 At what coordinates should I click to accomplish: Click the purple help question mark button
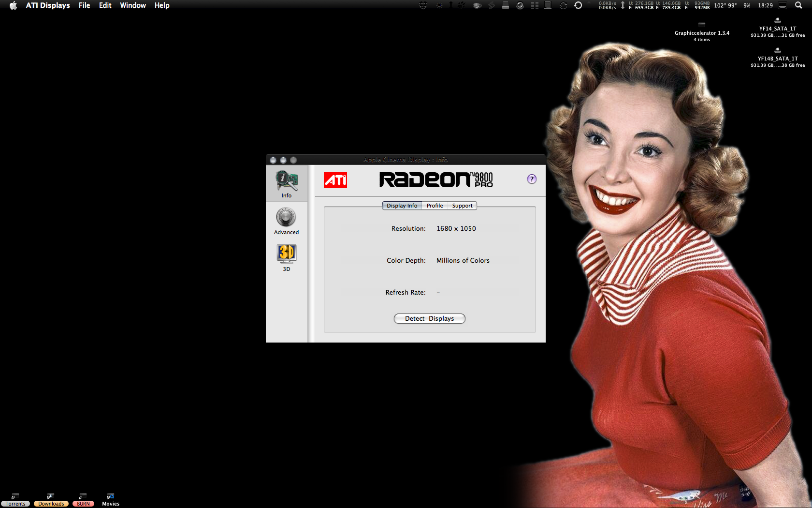[532, 179]
